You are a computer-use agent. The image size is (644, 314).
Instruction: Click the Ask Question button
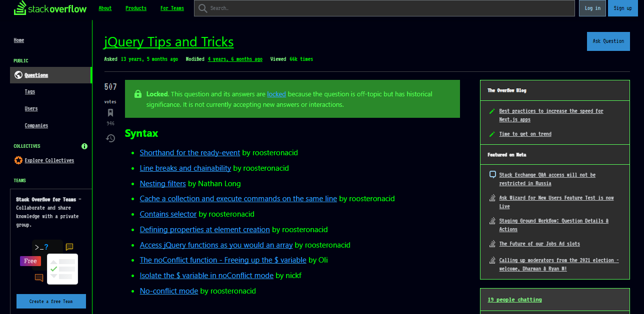[x=608, y=41]
